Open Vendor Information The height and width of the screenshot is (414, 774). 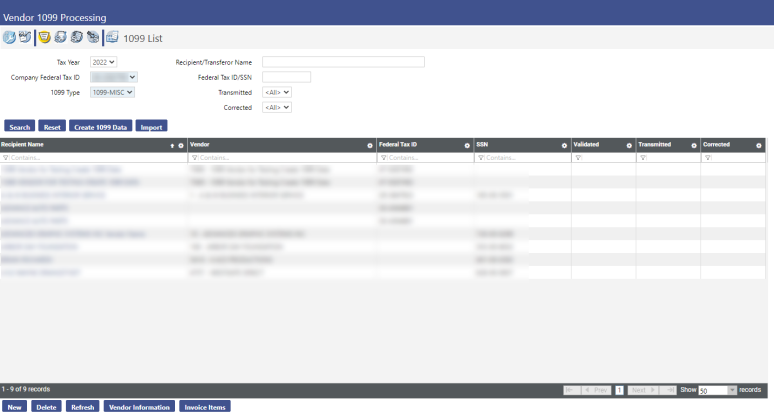(x=139, y=407)
